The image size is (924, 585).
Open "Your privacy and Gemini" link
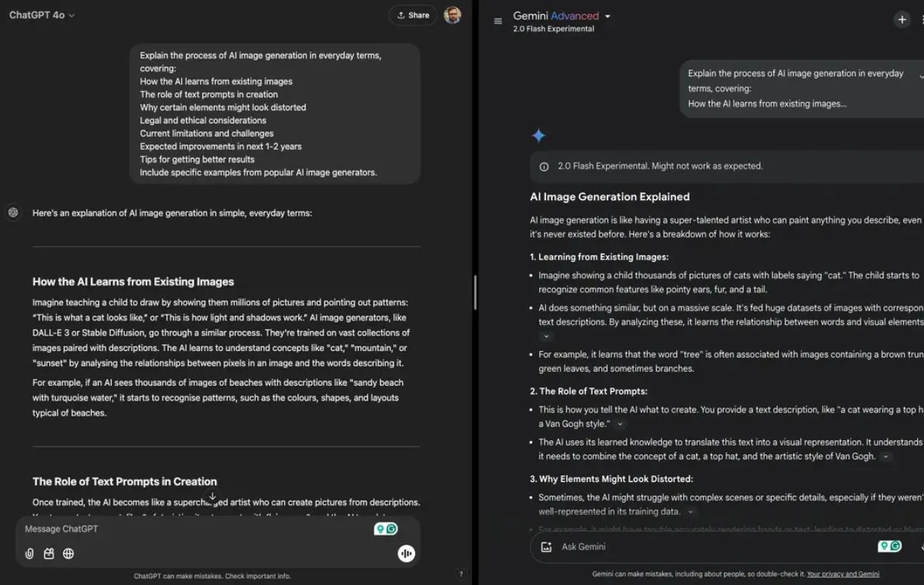pos(844,574)
